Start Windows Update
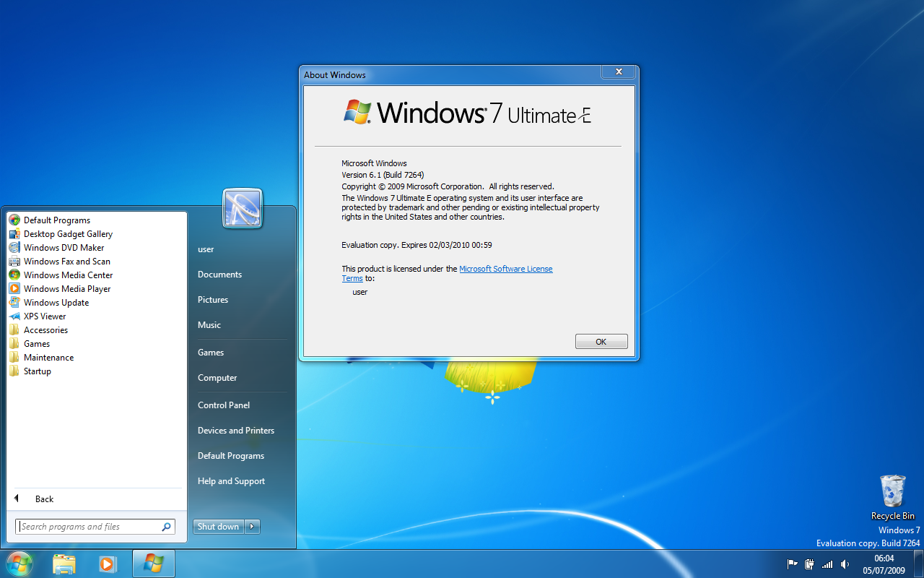Viewport: 924px width, 578px height. (56, 302)
